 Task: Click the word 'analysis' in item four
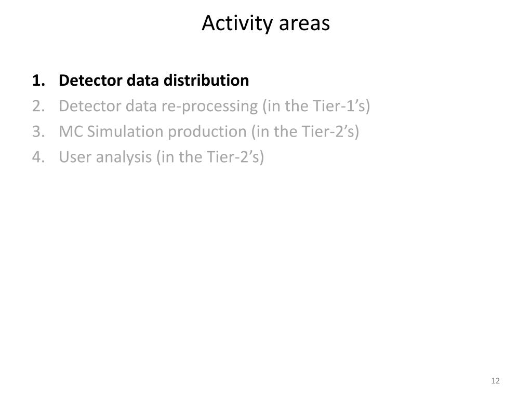tap(124, 158)
